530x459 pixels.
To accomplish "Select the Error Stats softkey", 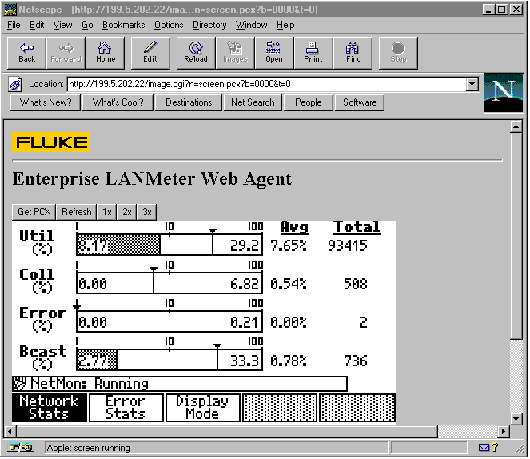I will (126, 407).
